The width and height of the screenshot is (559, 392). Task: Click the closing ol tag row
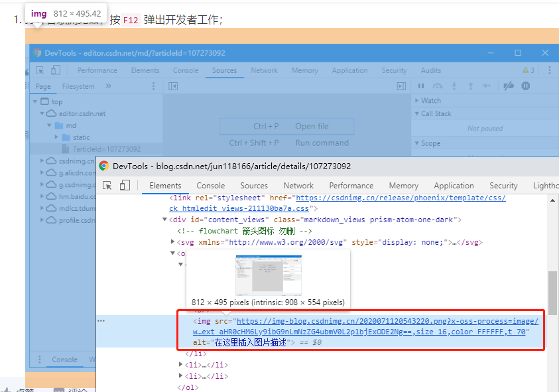188,387
